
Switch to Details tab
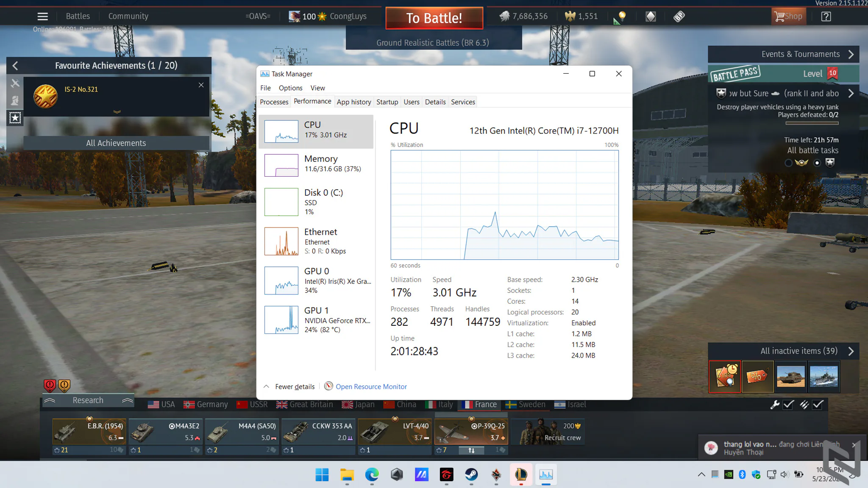click(435, 102)
